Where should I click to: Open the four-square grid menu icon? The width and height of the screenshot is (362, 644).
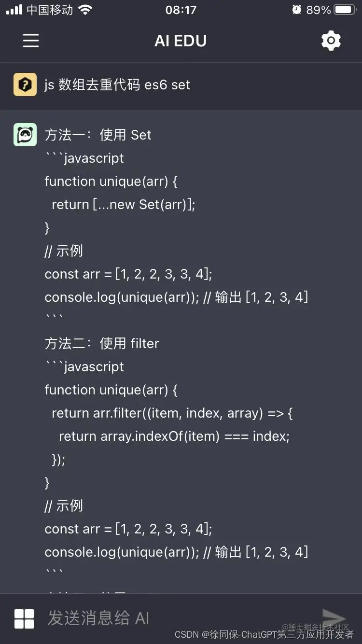tap(24, 618)
